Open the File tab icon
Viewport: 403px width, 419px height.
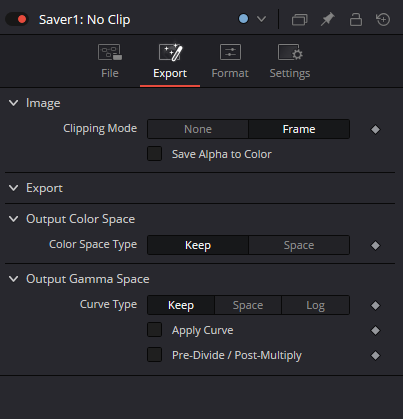(110, 52)
